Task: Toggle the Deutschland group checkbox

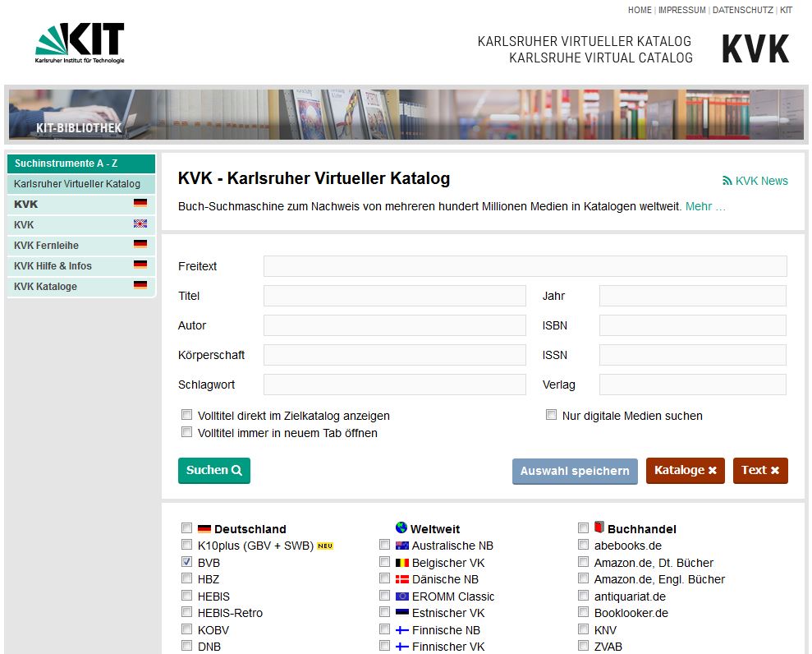Action: point(186,528)
